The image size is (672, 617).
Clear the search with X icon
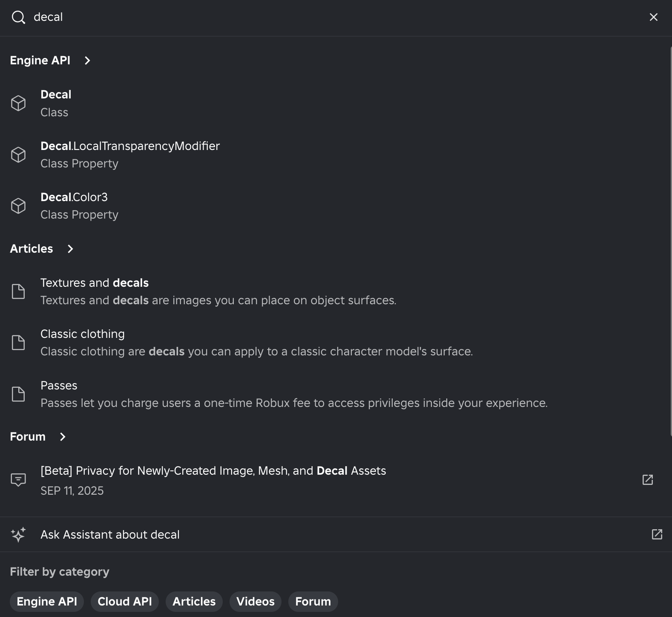[x=653, y=17]
